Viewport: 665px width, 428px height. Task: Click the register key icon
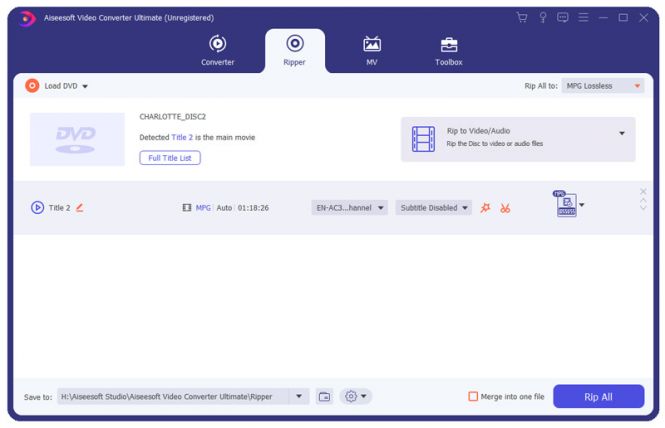(x=542, y=17)
